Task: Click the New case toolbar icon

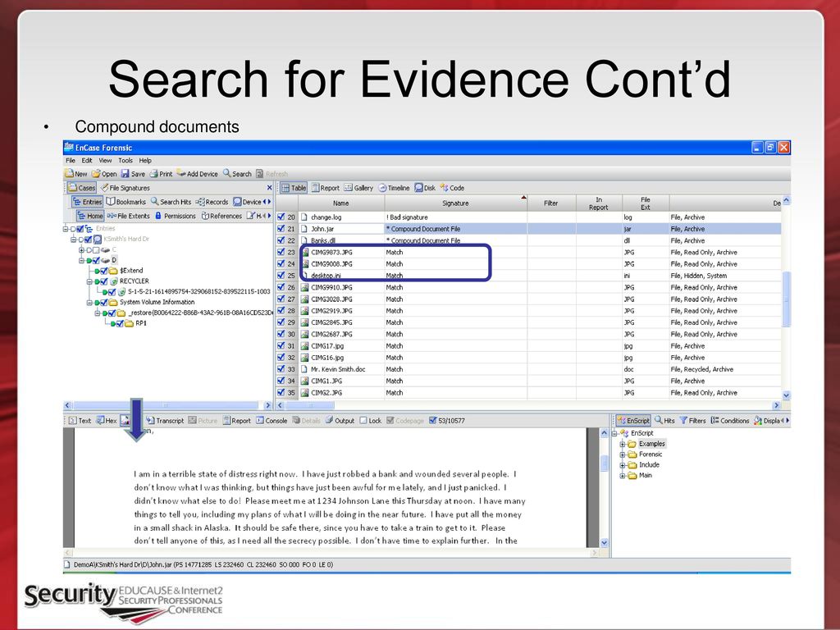Action: pos(75,174)
